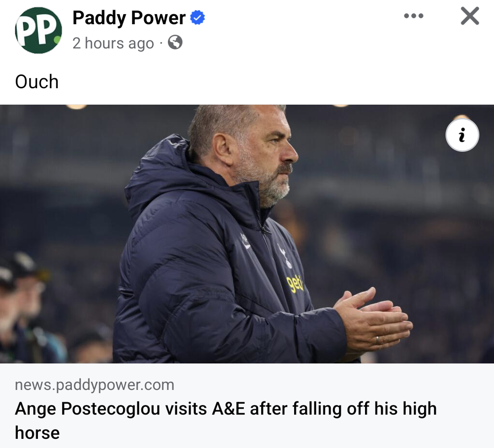This screenshot has width=494, height=448.
Task: Click the "2 hours ago" timestamp
Action: pyautogui.click(x=113, y=43)
